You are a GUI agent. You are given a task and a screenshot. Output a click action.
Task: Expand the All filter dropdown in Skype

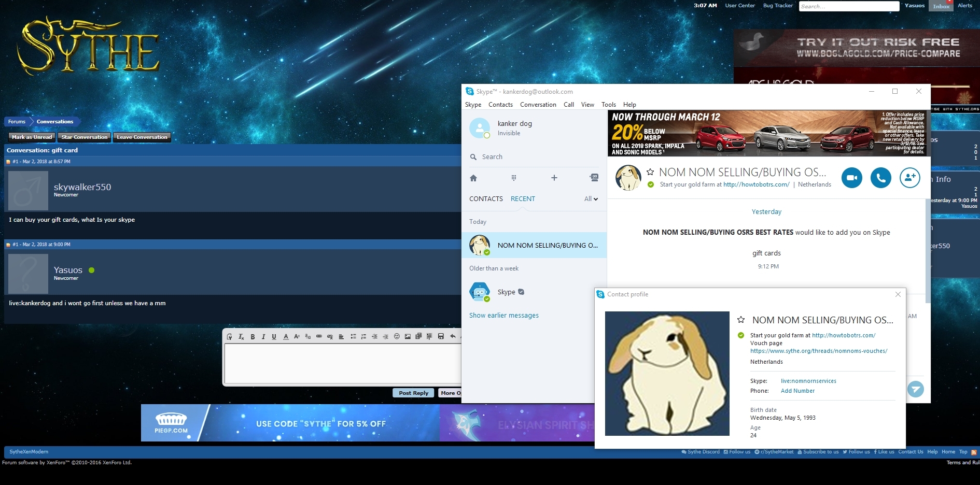pyautogui.click(x=591, y=199)
